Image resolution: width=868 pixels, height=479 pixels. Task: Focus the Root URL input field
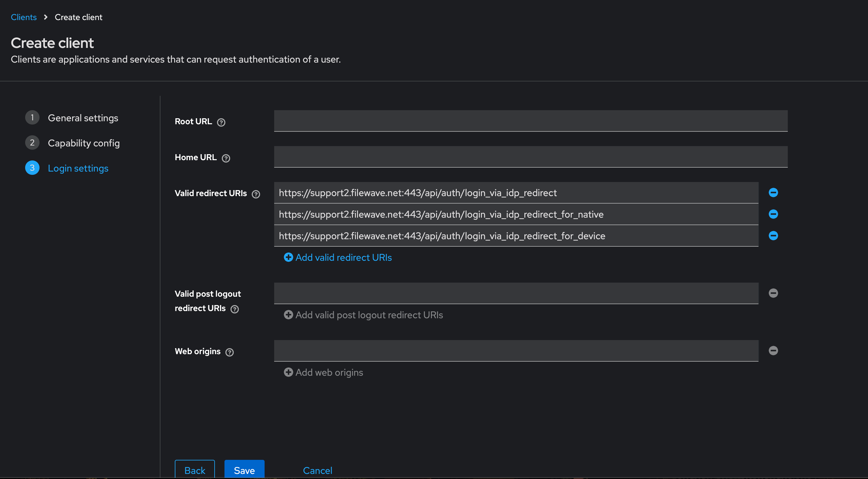point(531,121)
